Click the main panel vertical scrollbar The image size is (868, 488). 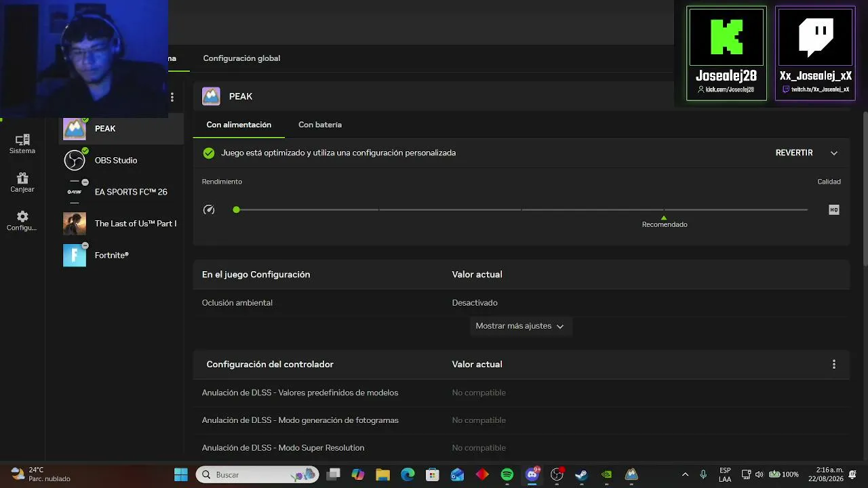click(865, 190)
